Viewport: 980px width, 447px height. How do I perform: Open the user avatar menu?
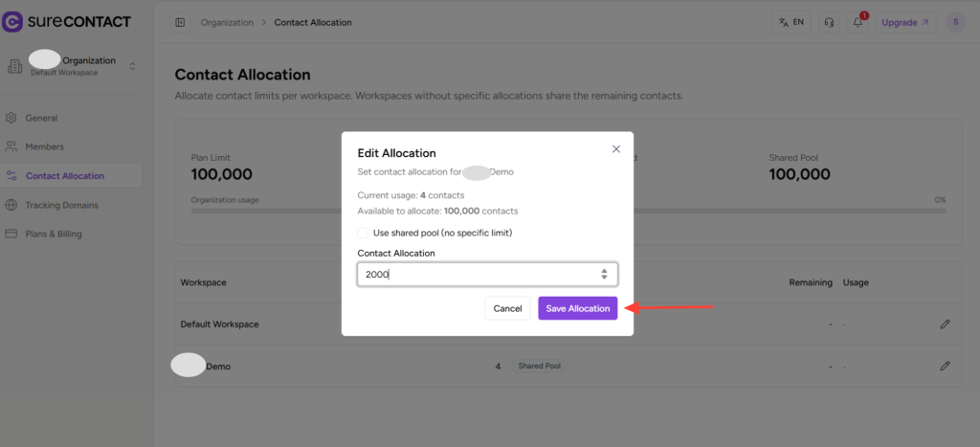pyautogui.click(x=954, y=22)
